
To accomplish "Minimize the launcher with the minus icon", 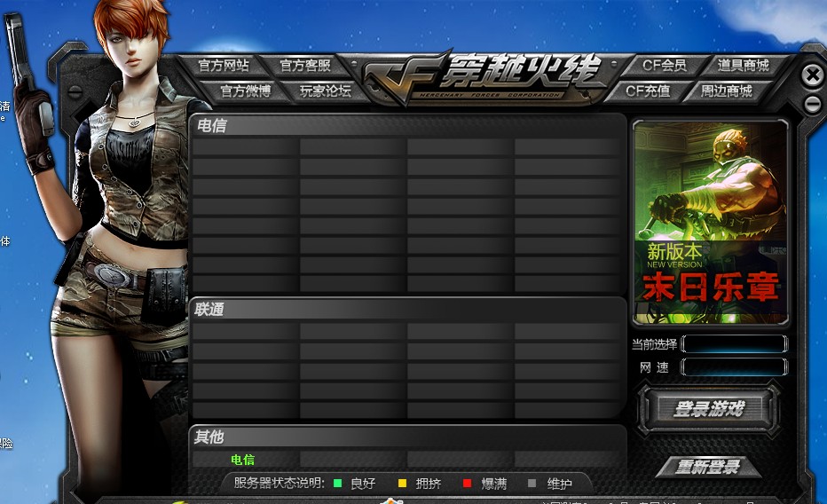I will click(813, 105).
